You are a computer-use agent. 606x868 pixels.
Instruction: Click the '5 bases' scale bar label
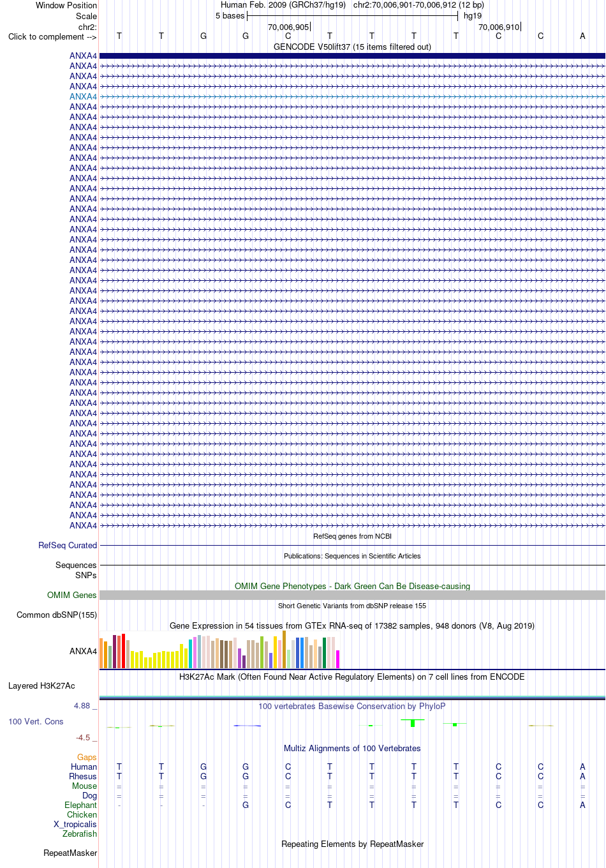[230, 16]
